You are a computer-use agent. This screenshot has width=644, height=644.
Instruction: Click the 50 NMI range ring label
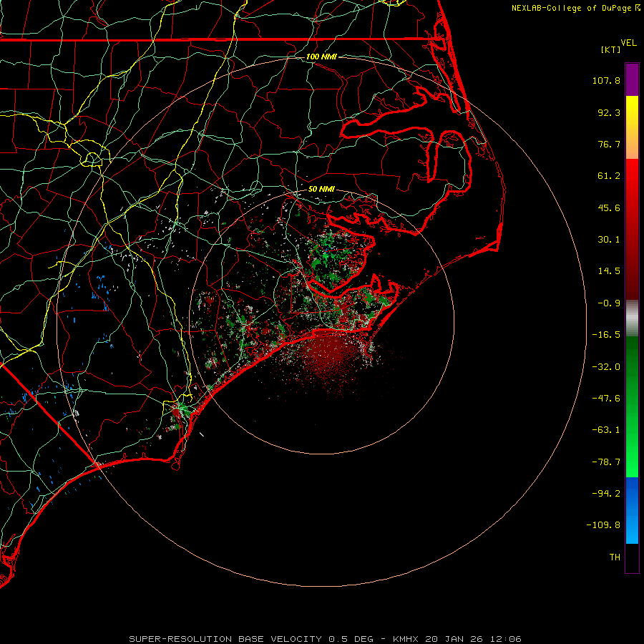[x=321, y=189]
